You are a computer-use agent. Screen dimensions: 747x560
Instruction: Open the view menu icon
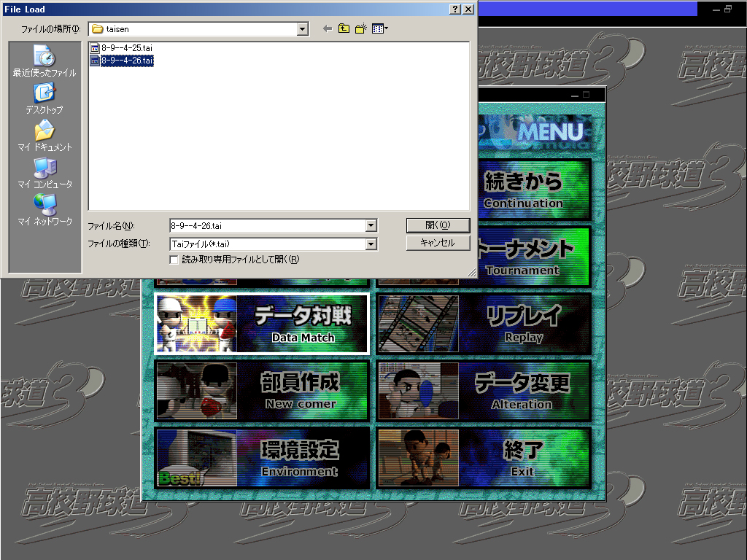point(379,28)
